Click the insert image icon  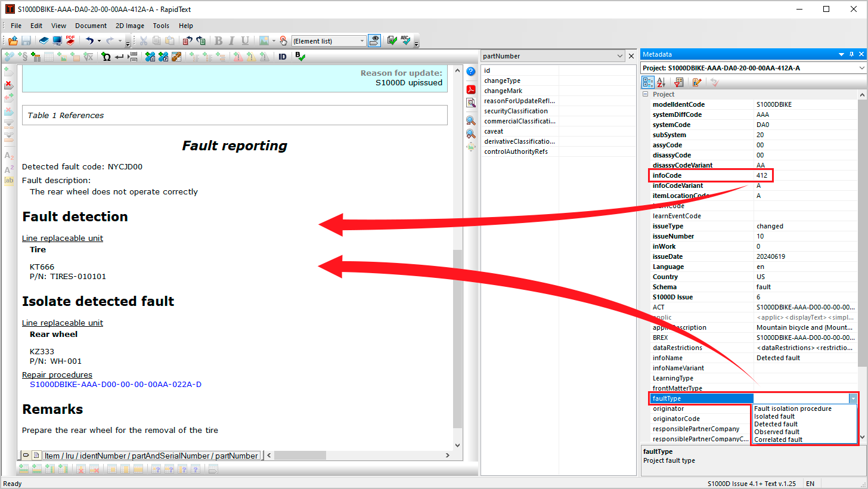pos(263,41)
